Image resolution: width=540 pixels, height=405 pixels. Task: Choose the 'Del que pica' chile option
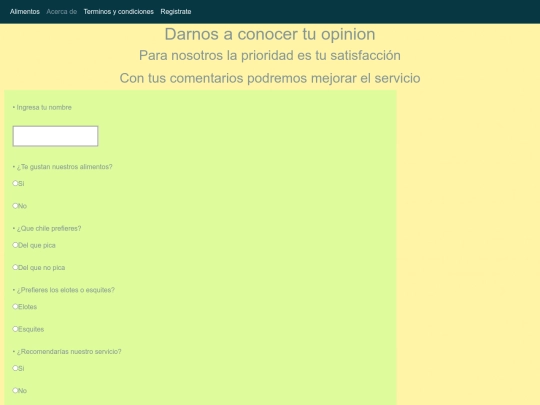click(x=15, y=245)
